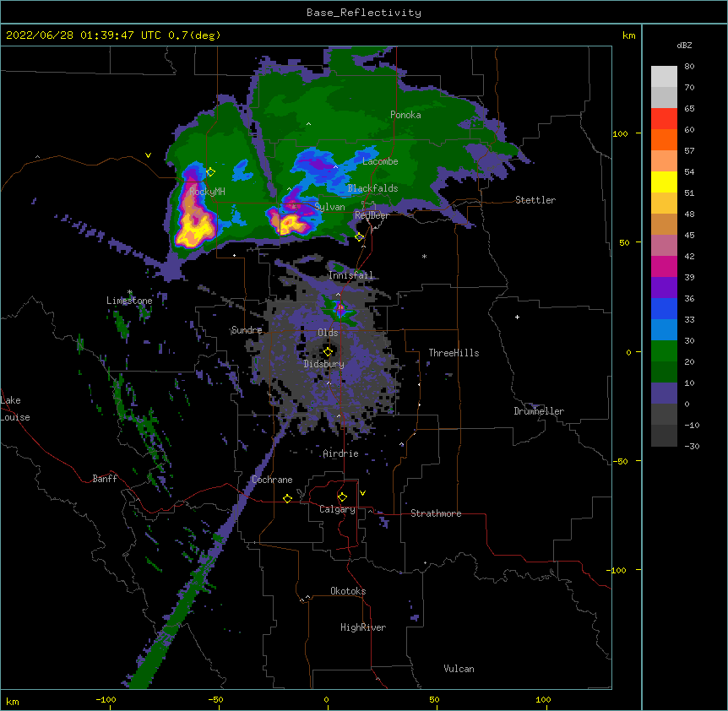This screenshot has height=711, width=728.
Task: Click the RockyMH city label
Action: click(x=207, y=192)
